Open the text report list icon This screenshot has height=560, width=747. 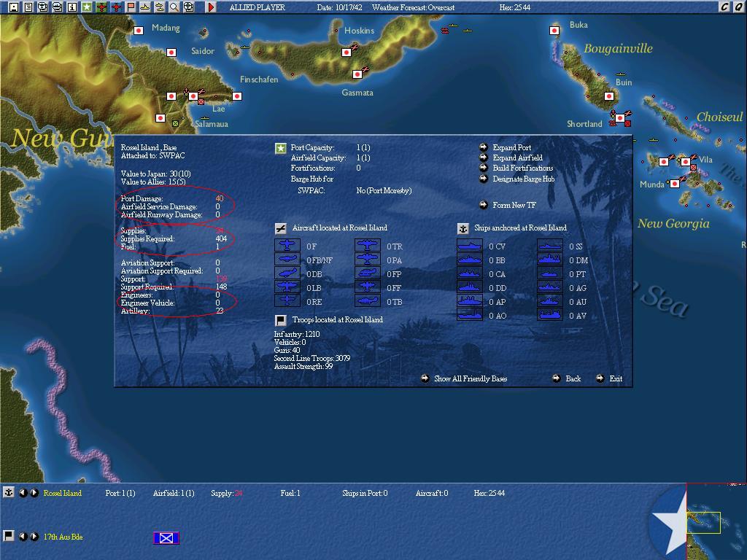28,7
